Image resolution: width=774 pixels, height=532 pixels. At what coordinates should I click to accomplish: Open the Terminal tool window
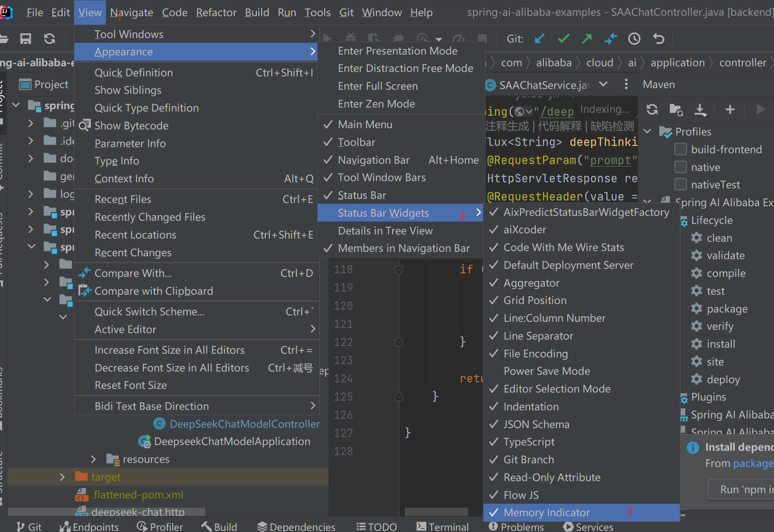(x=443, y=527)
